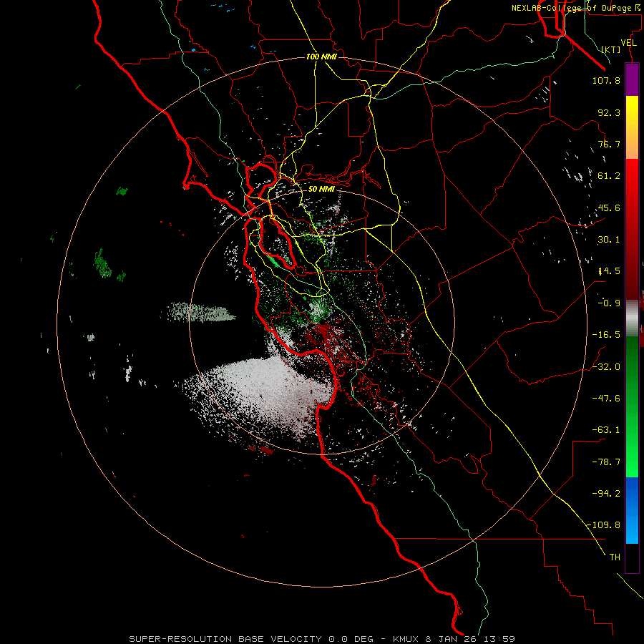Click the red segment of the velocity color bar
Viewport: 644px width, 644px height.
pos(632,229)
